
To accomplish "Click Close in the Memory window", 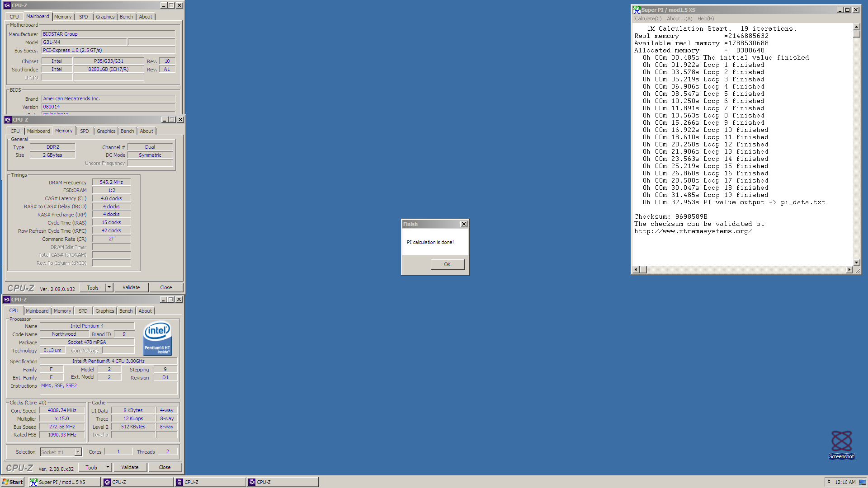I will coord(166,287).
